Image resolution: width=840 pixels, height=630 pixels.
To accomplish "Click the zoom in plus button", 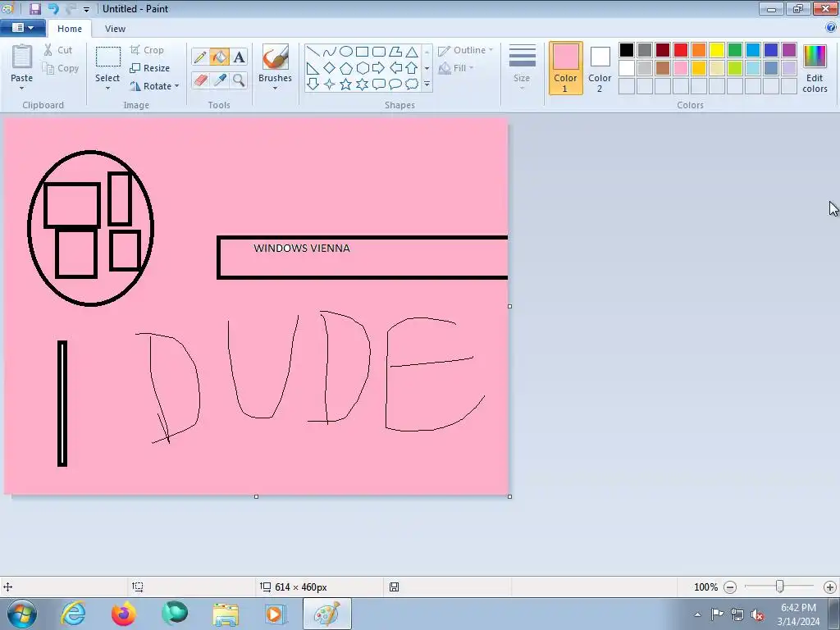I will pos(830,587).
